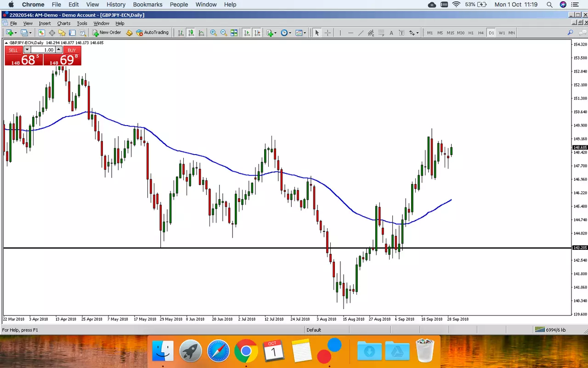This screenshot has height=368, width=588.
Task: Click the 143.205 horizontal line price label
Action: (x=580, y=247)
